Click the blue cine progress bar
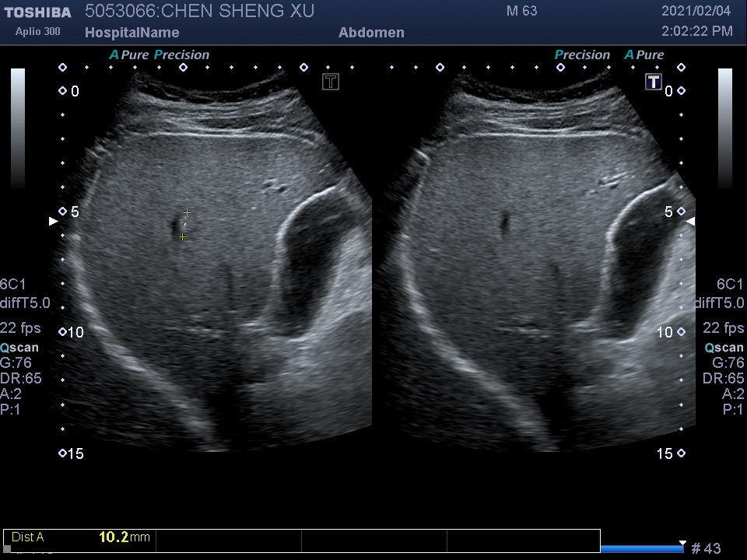This screenshot has height=560, width=747. (x=641, y=548)
